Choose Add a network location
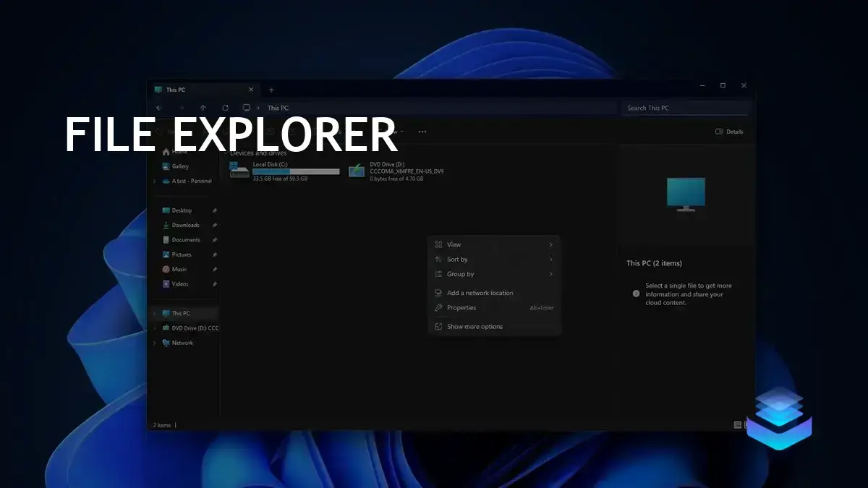 (x=494, y=293)
